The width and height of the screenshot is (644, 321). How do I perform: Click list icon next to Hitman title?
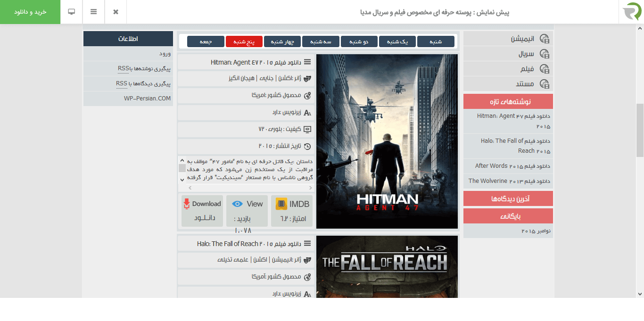click(x=307, y=62)
